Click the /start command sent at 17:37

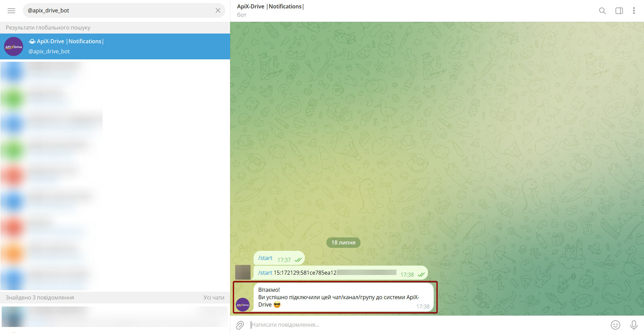[265, 258]
